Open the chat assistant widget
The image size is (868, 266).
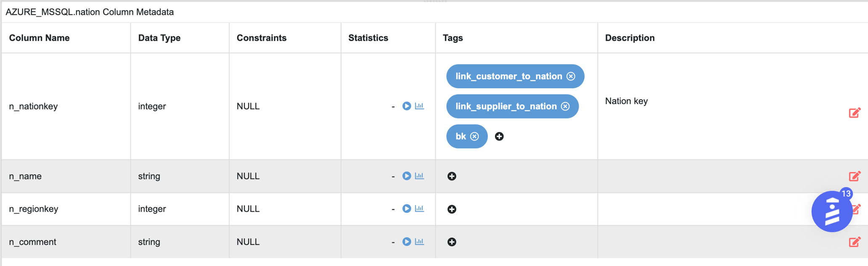pyautogui.click(x=831, y=212)
